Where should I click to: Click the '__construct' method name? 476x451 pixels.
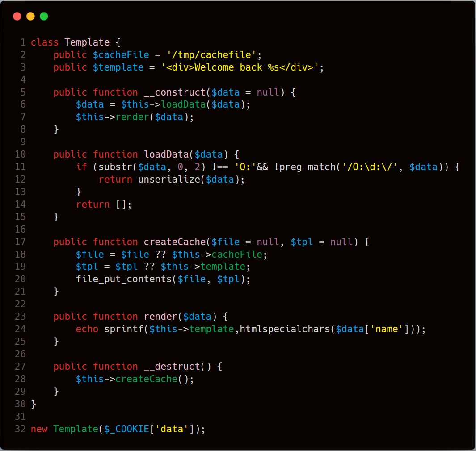tap(175, 92)
